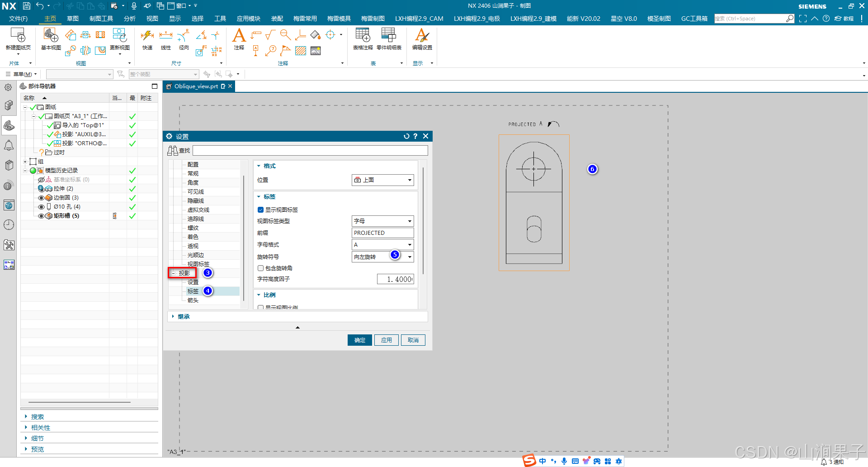Click the Settings options pane vertical scrollbar
The image size is (868, 467).
[423, 220]
